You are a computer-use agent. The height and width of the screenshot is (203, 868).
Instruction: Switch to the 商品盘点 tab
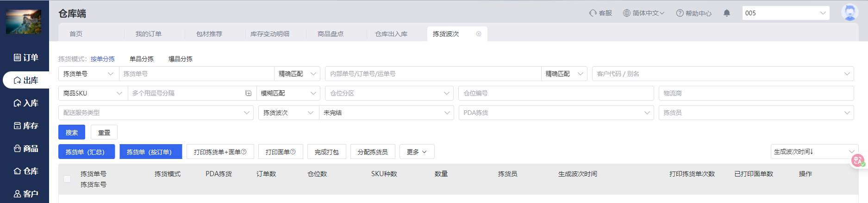[331, 34]
